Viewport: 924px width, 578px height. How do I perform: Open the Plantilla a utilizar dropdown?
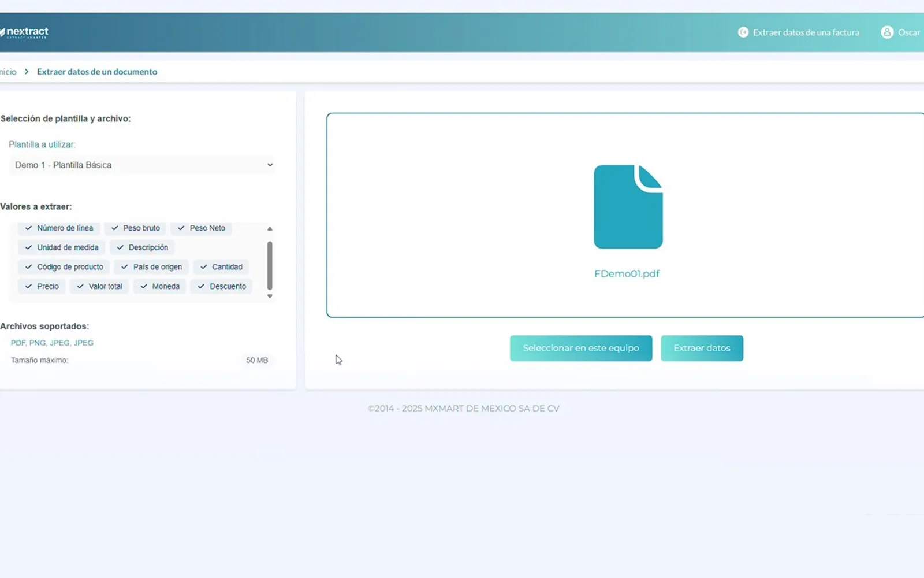pyautogui.click(x=143, y=165)
